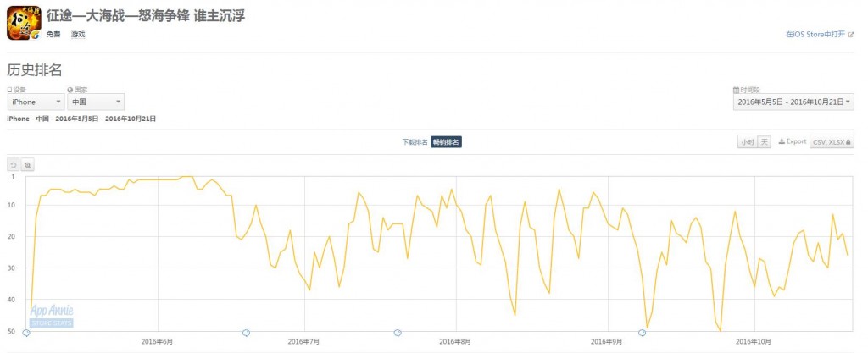Switch chart granularity to 小时

(747, 142)
